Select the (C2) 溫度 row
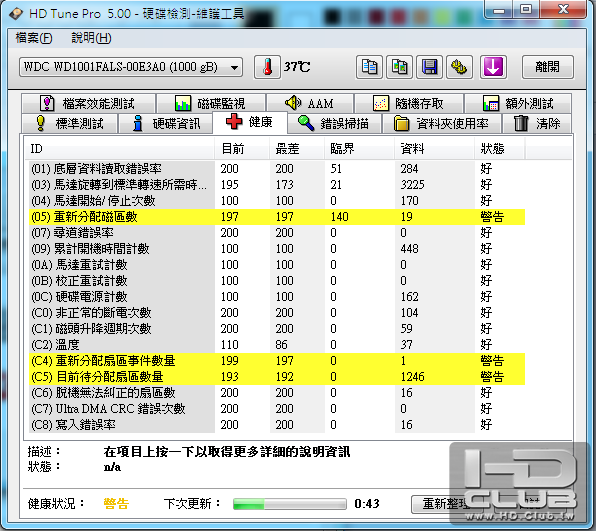 pyautogui.click(x=277, y=344)
